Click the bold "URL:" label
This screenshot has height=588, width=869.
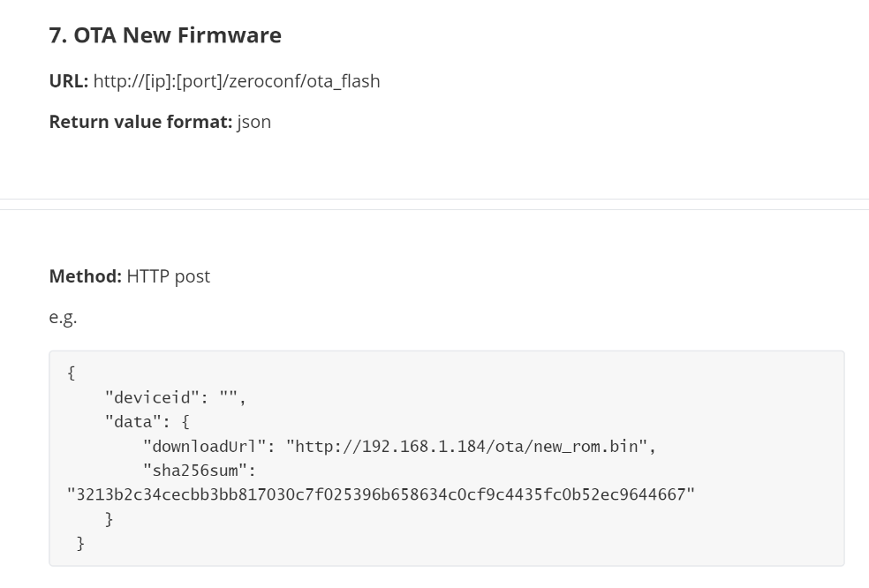click(69, 81)
